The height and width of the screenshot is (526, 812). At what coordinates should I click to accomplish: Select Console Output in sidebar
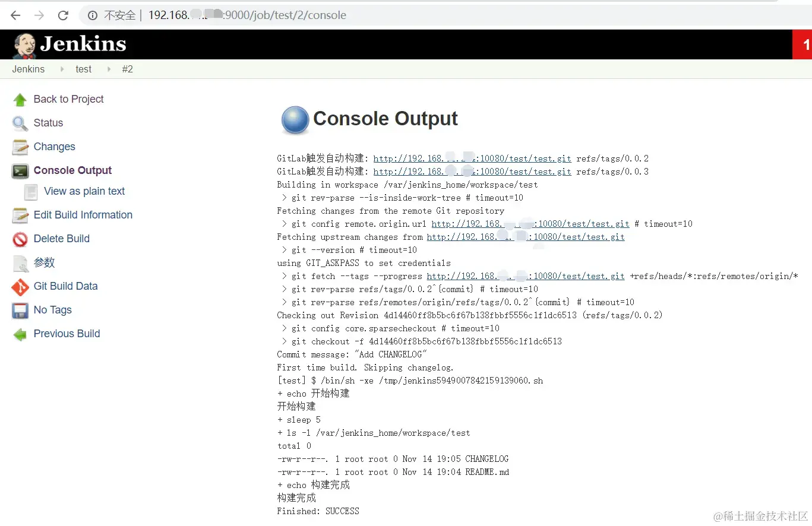tap(72, 170)
